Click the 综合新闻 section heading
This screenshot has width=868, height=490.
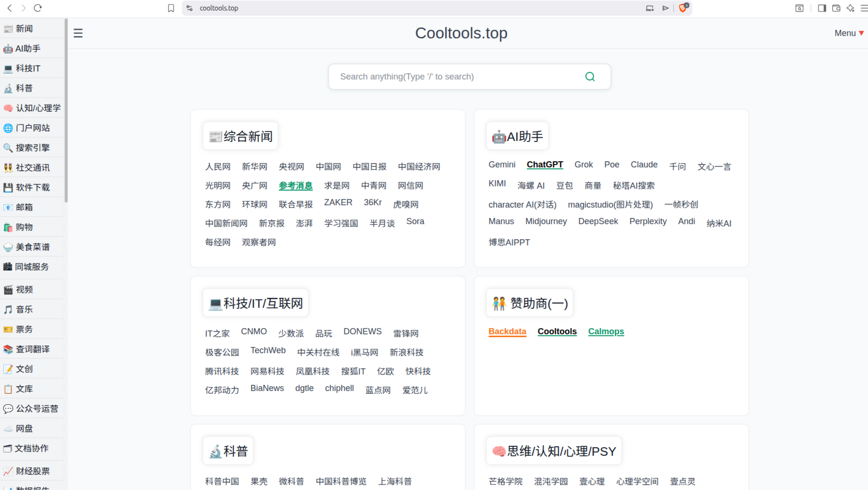click(241, 136)
